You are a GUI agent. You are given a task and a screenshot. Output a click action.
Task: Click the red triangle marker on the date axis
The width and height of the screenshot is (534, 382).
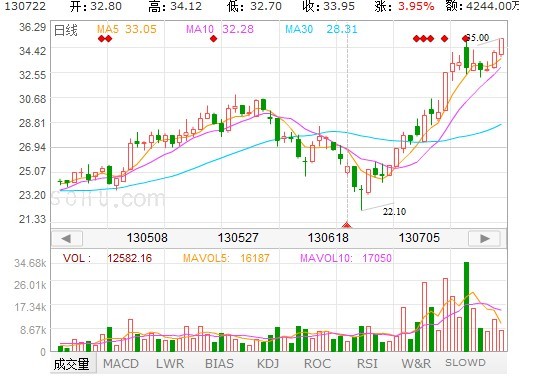coord(347,225)
